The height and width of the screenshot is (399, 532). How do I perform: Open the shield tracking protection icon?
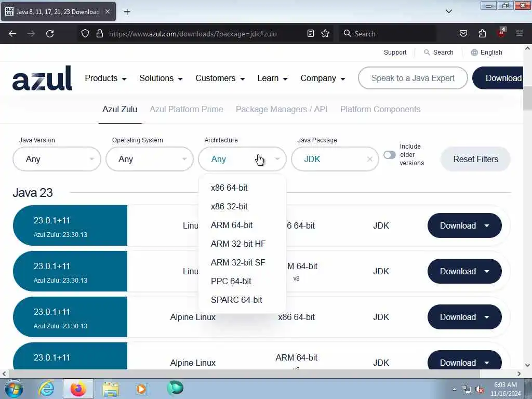pos(85,34)
